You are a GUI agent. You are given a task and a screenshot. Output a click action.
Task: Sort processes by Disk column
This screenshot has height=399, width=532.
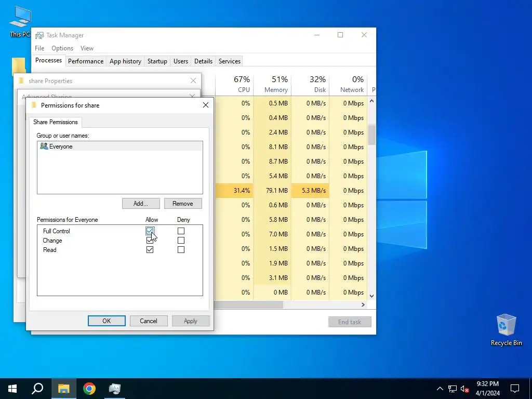point(311,84)
